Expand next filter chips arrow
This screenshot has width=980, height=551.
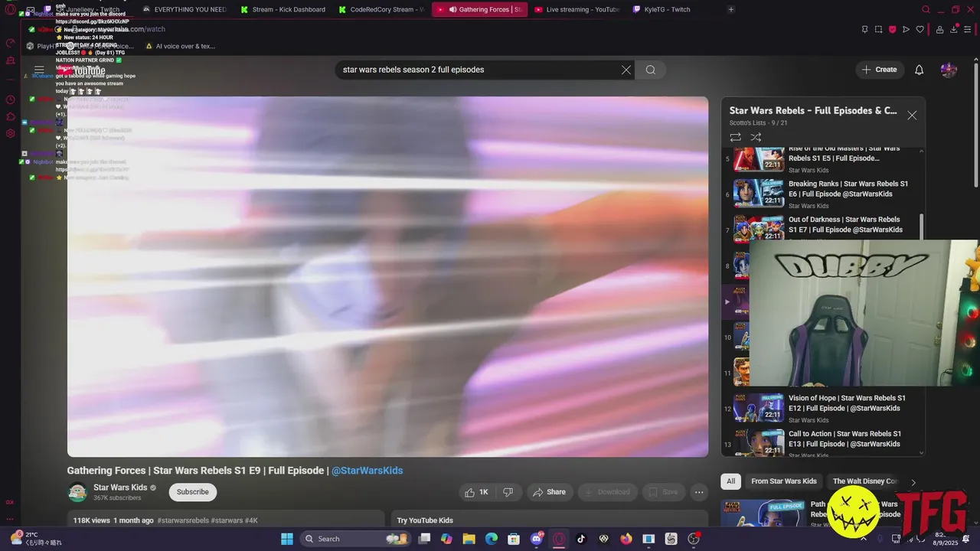click(913, 482)
